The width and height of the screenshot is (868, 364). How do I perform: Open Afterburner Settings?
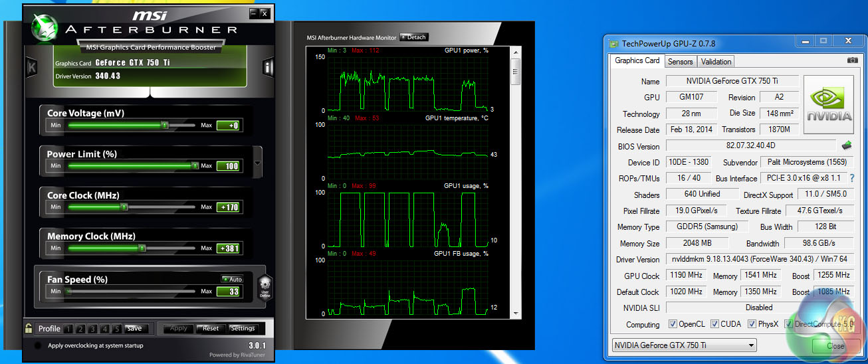243,328
